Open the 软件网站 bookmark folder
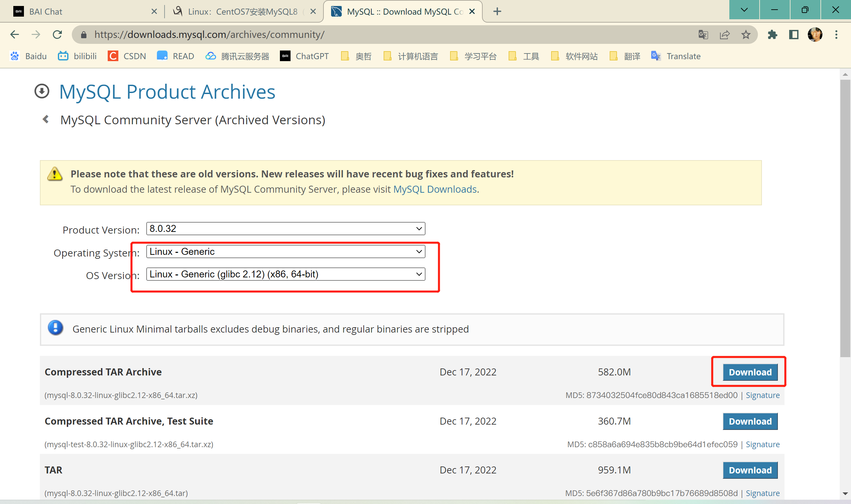The height and width of the screenshot is (504, 851). click(574, 56)
